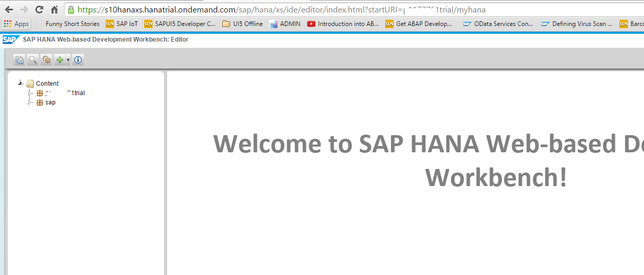Viewport: 644px width, 275px height.
Task: Open the OData Services Con... bookmark
Action: [498, 24]
